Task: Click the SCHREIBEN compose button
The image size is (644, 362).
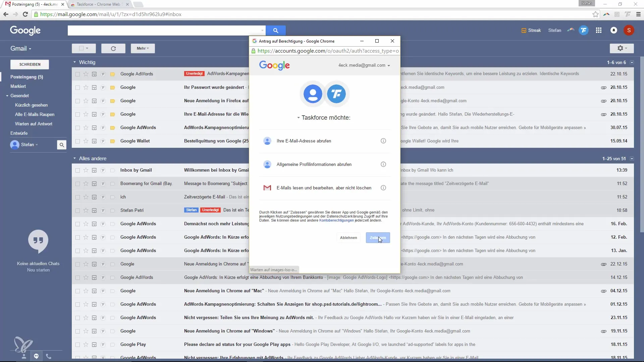Action: pos(30,64)
